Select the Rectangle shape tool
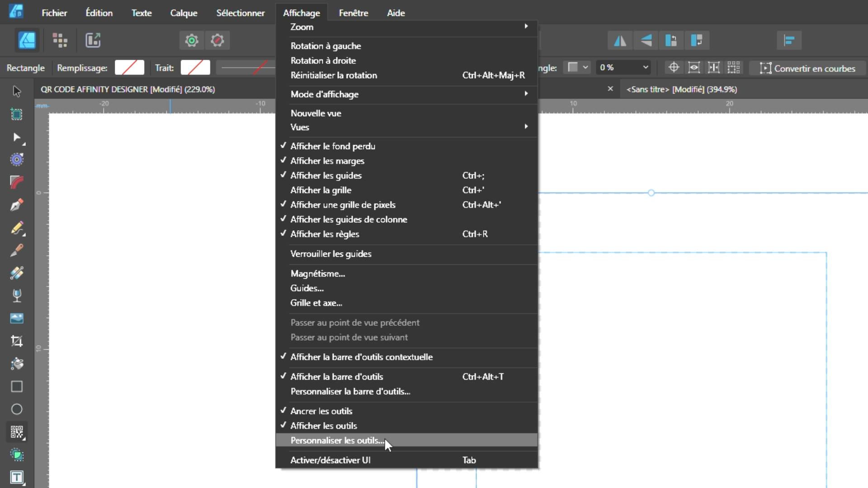Screen dimensions: 868x488 (x=17, y=387)
